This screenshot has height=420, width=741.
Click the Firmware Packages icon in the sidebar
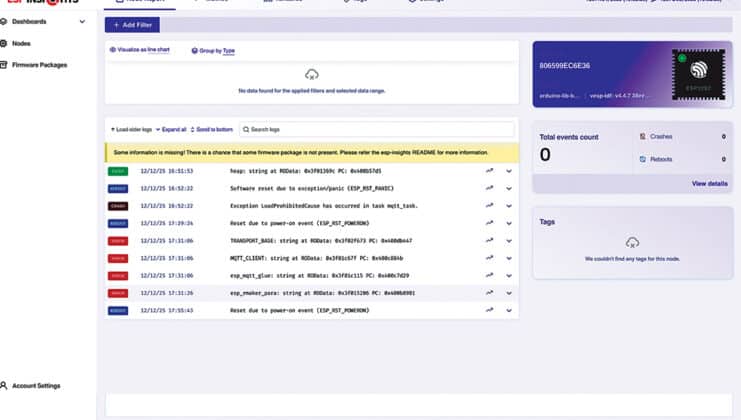tap(4, 65)
